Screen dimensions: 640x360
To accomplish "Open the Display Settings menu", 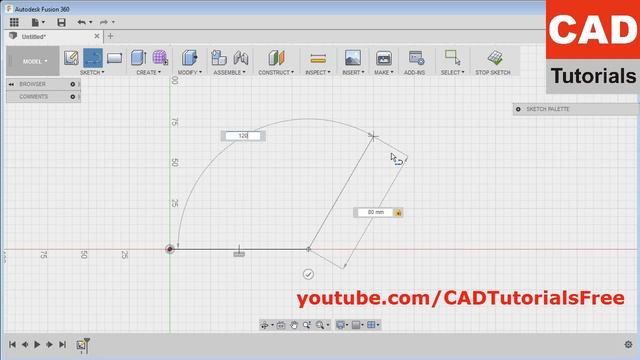I will tap(342, 325).
